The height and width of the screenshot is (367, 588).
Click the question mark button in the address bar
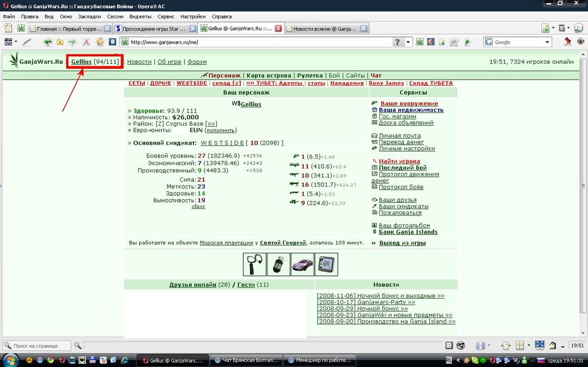click(398, 42)
